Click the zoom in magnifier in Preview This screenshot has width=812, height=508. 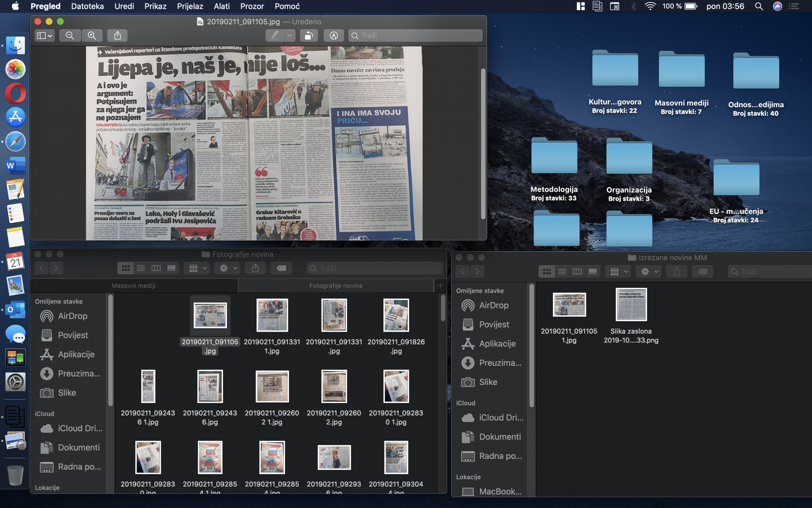[x=92, y=36]
